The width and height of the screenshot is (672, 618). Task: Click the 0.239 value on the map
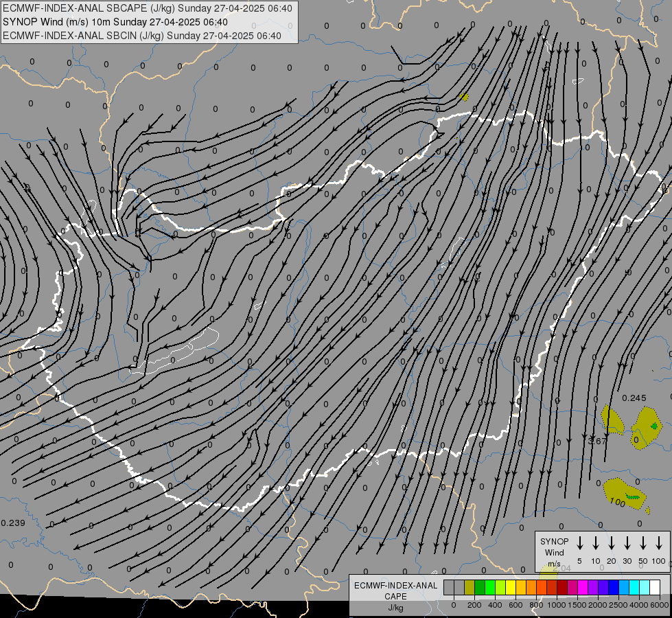click(13, 523)
